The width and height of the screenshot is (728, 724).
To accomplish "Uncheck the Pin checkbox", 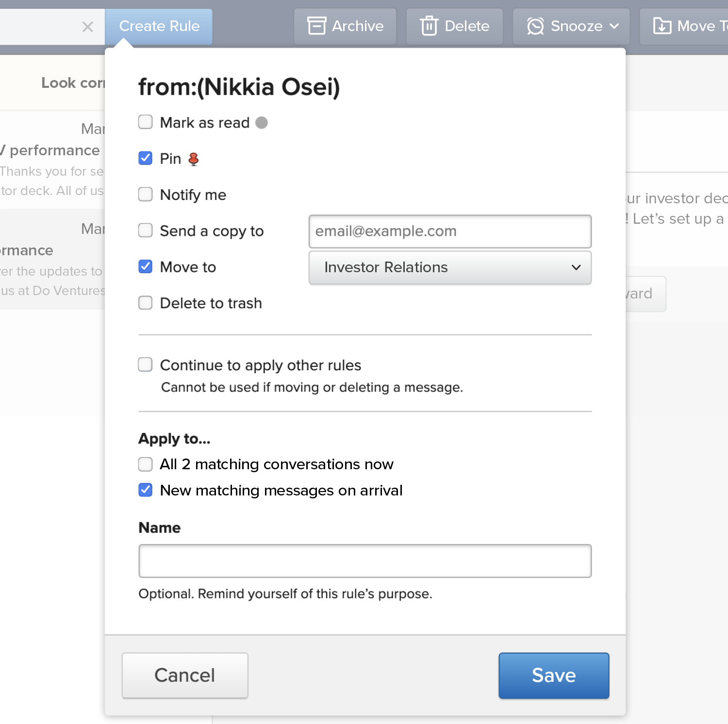I will (x=146, y=158).
